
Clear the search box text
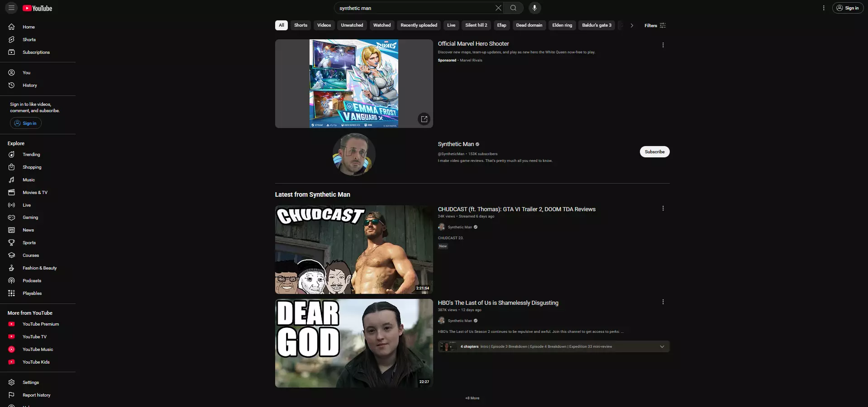click(498, 8)
